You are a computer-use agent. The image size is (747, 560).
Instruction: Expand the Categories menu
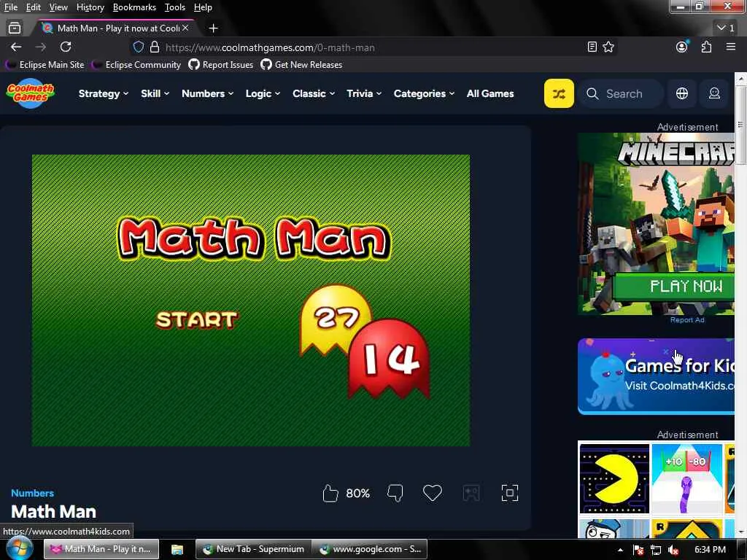[x=424, y=94]
